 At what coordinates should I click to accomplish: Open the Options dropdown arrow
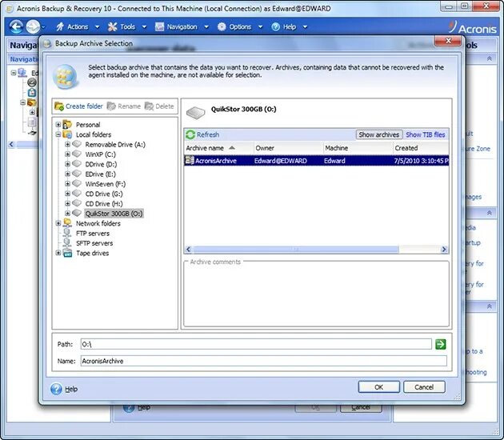coord(260,27)
